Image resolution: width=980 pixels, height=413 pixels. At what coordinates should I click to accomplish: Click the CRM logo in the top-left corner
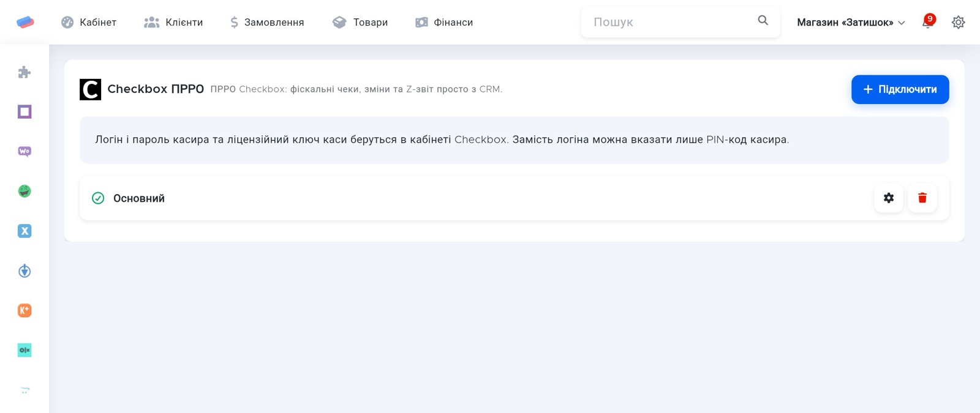pyautogui.click(x=25, y=22)
